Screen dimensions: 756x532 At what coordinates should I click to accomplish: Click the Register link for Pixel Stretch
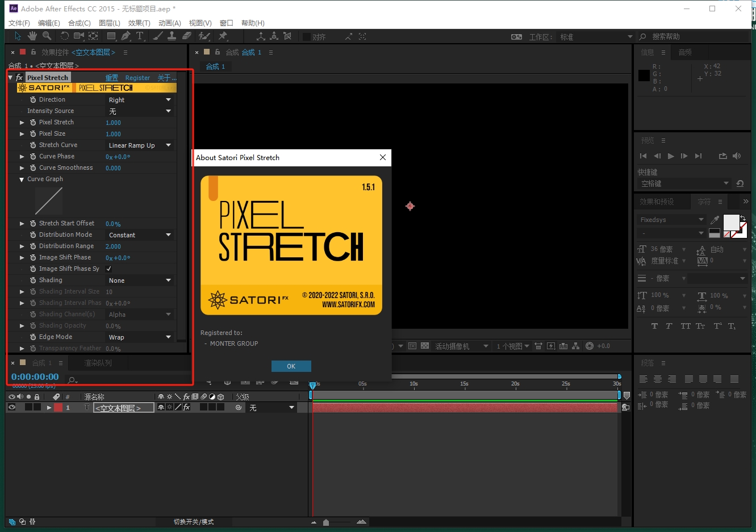tap(137, 78)
